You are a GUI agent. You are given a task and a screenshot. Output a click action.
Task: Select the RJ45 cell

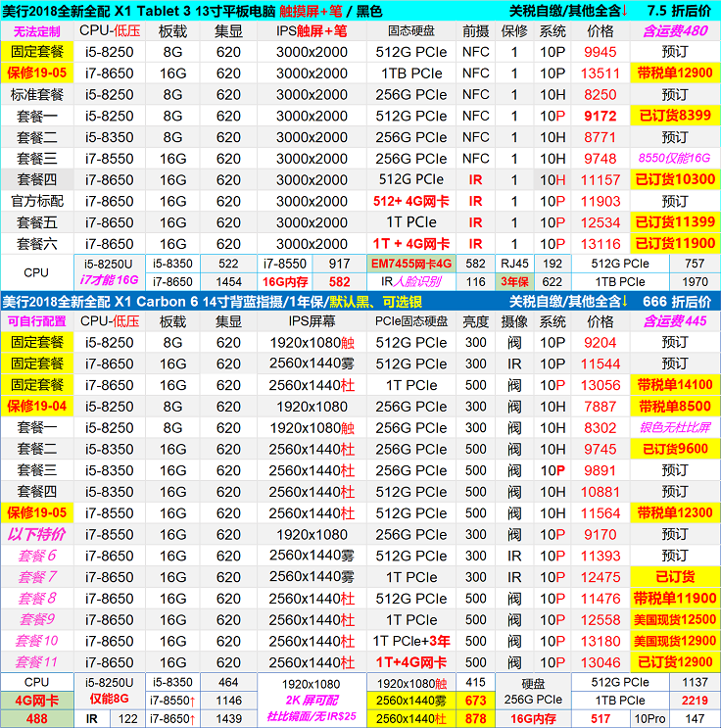click(x=514, y=264)
